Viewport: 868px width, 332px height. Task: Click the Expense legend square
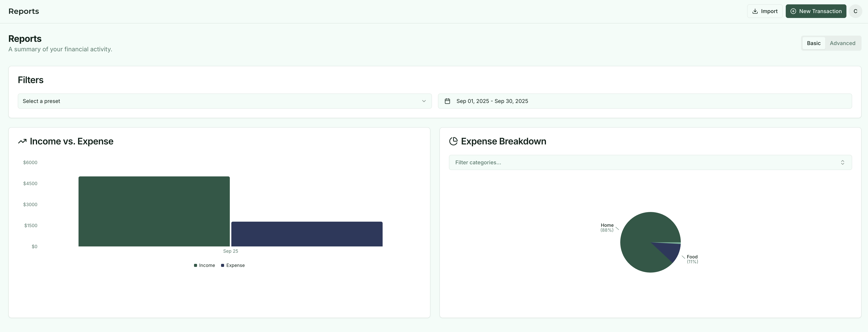pos(222,266)
